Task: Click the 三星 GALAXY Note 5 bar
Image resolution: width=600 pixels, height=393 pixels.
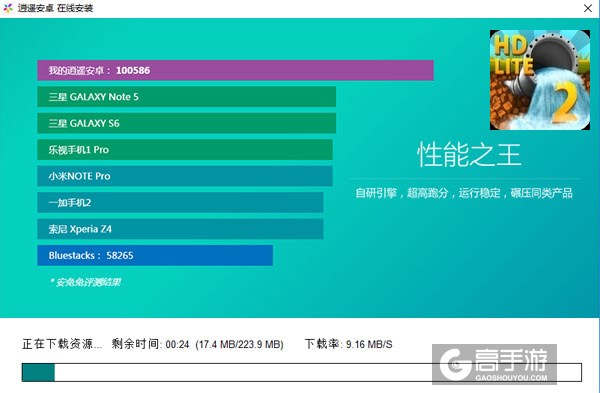Action: 186,97
